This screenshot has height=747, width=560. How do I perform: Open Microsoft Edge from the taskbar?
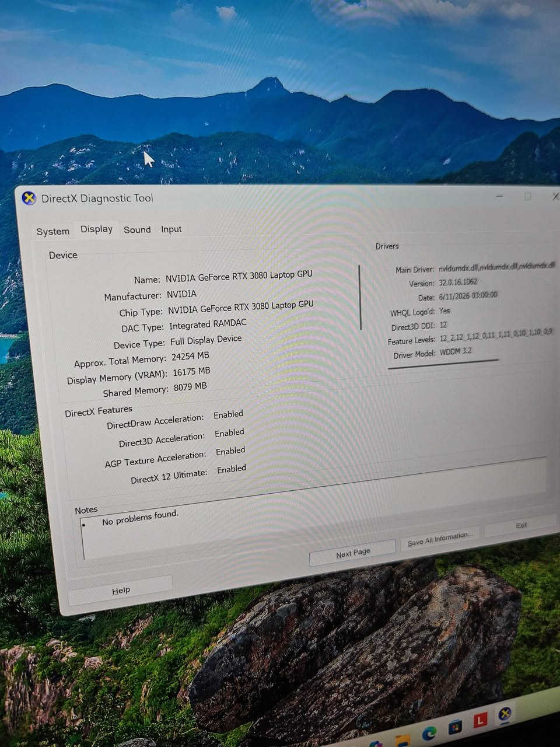coord(429,733)
